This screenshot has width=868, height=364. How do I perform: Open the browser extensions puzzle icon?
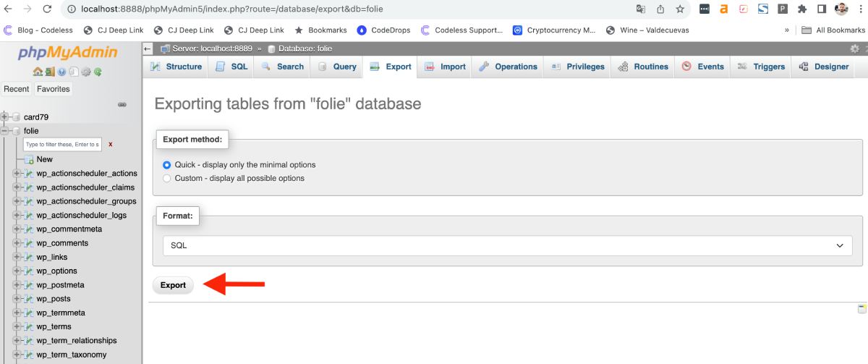[x=801, y=9]
